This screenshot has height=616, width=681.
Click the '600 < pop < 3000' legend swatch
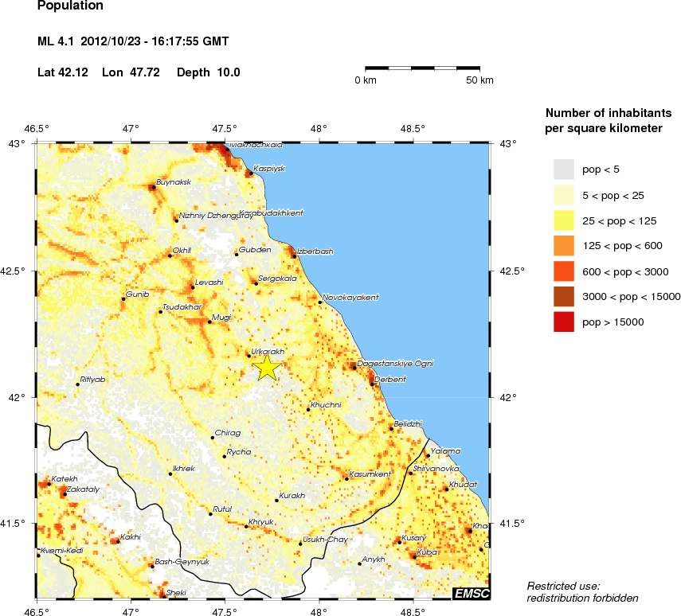click(564, 271)
